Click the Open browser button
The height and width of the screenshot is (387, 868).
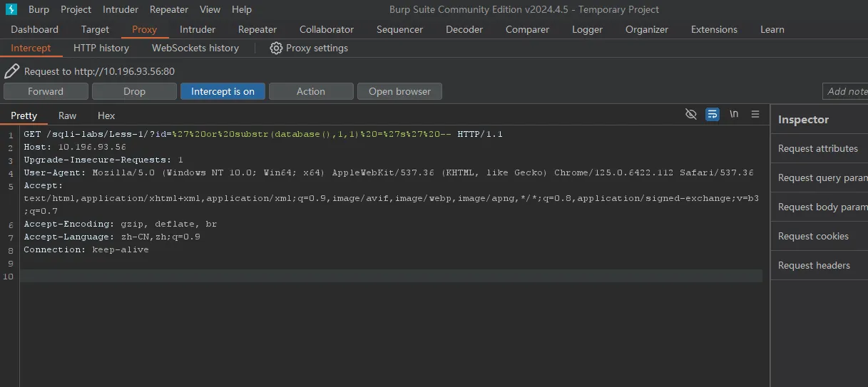point(399,91)
